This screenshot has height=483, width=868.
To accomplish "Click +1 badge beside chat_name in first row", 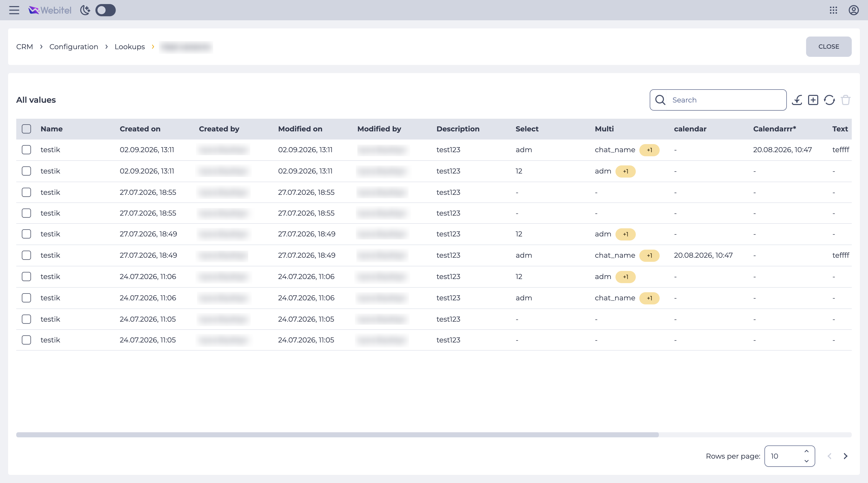I will point(649,150).
